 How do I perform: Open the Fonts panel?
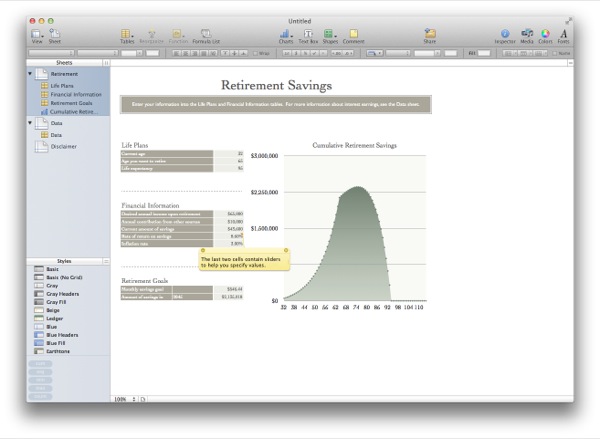(563, 36)
